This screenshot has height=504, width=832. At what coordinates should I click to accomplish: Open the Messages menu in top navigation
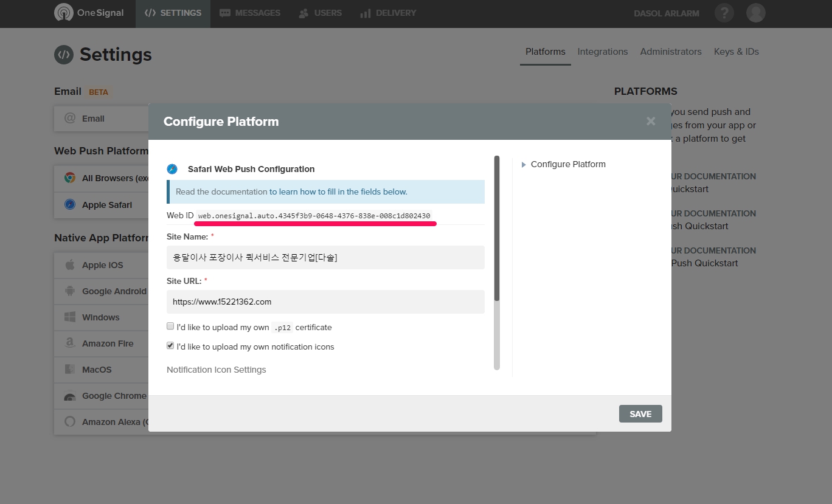click(250, 13)
